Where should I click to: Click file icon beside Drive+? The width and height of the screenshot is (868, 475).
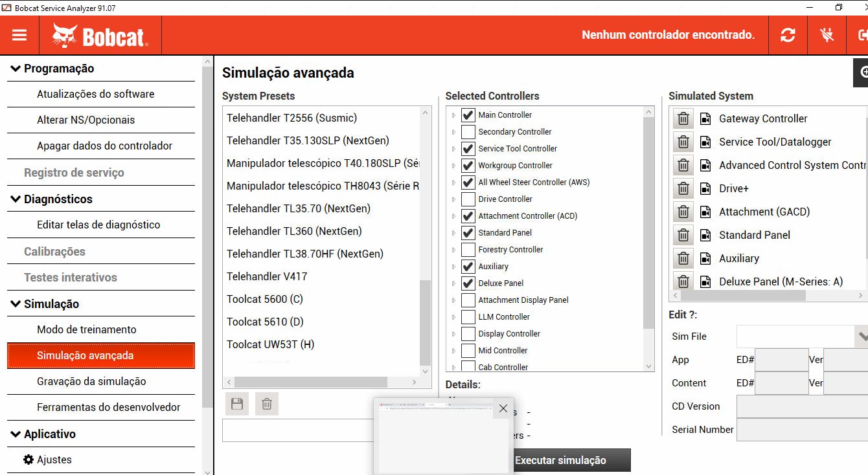706,188
